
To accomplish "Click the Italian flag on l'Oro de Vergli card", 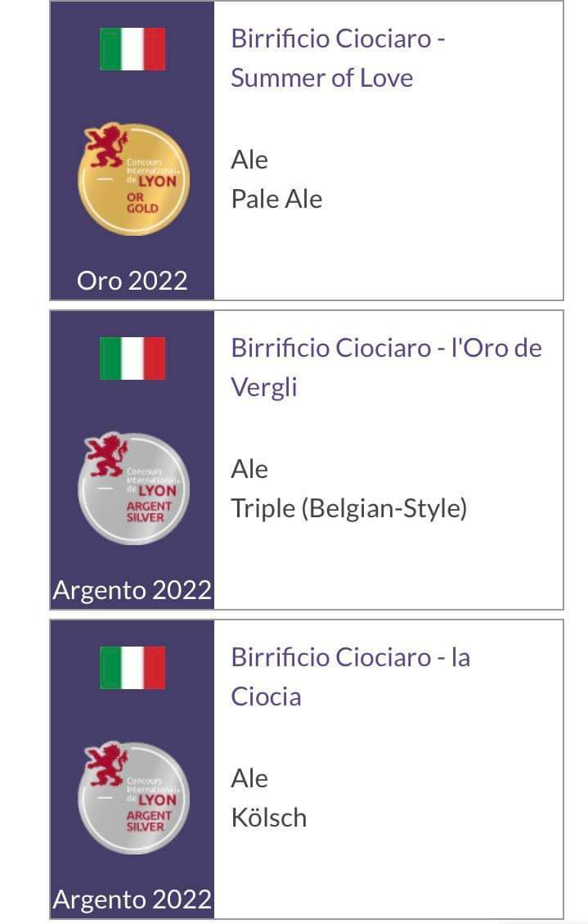I will click(132, 358).
